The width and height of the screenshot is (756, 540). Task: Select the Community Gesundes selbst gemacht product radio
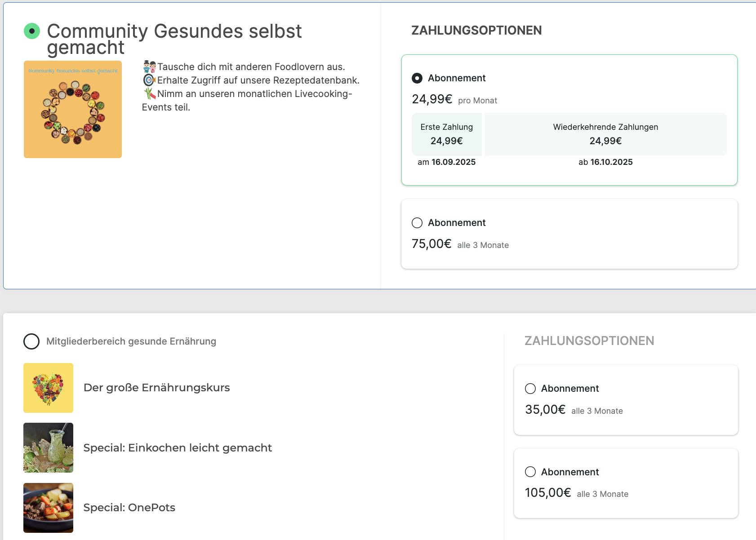[x=32, y=31]
